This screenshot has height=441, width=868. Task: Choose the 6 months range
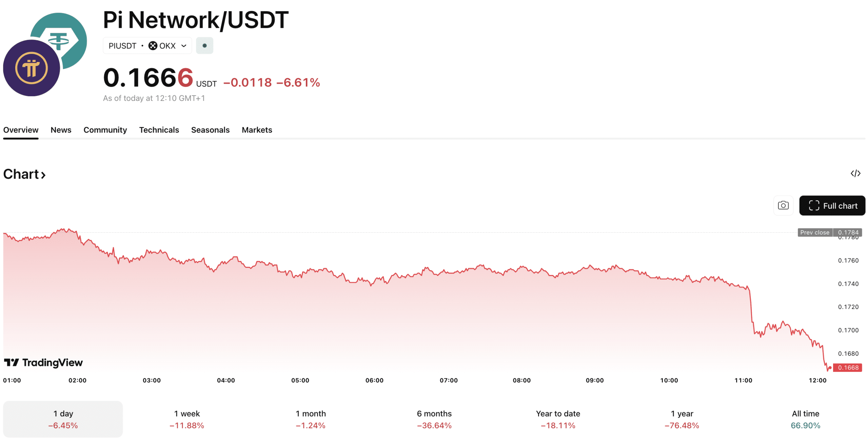click(434, 419)
